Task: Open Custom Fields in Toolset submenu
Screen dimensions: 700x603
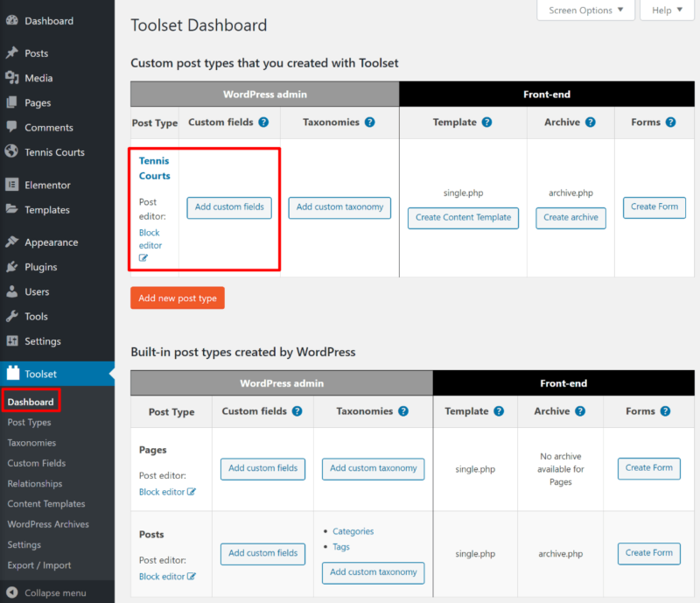Action: (x=37, y=463)
